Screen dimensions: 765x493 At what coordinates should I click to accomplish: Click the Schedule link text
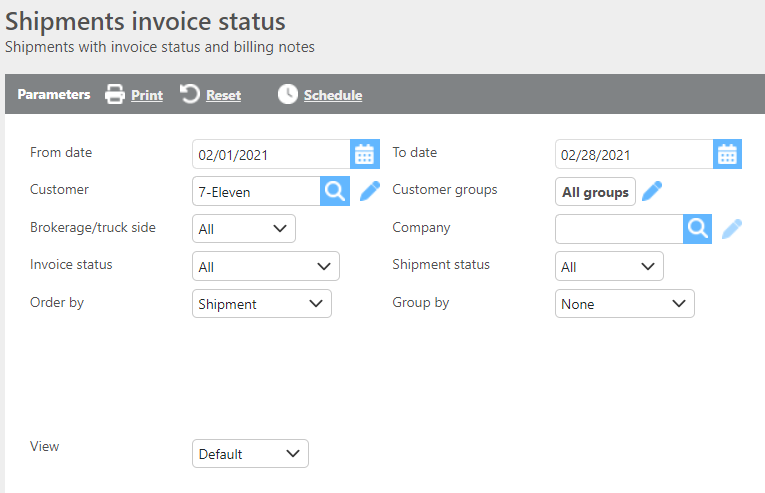pyautogui.click(x=333, y=95)
